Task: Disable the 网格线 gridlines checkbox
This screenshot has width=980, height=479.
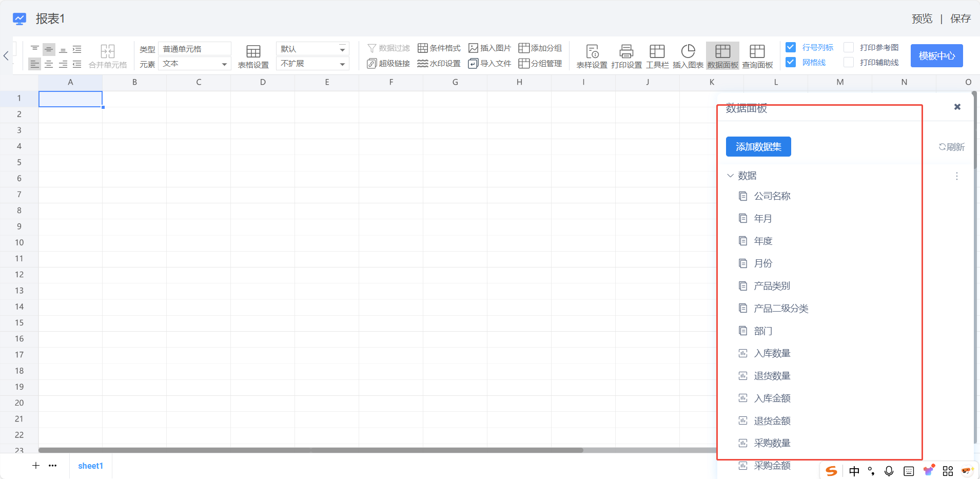Action: point(791,62)
